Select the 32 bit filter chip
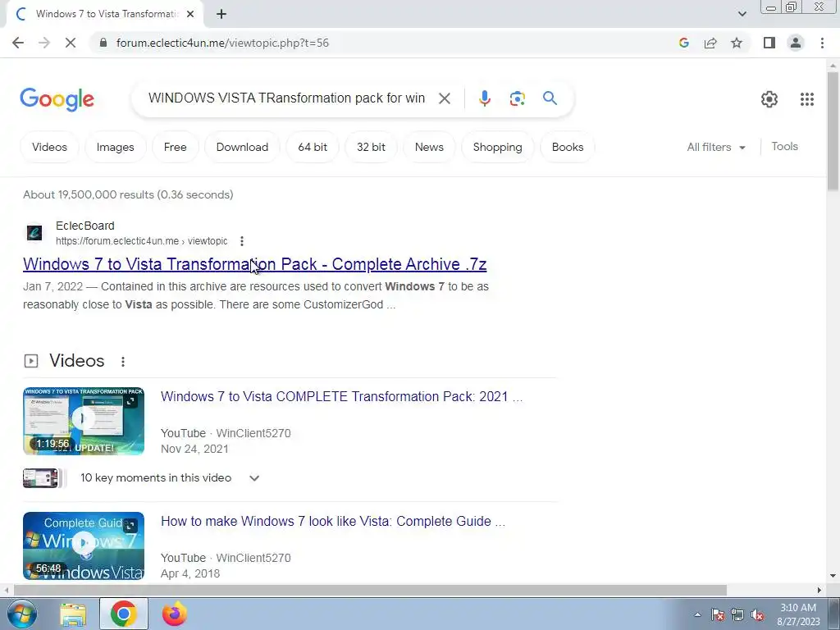840x630 pixels. tap(372, 148)
